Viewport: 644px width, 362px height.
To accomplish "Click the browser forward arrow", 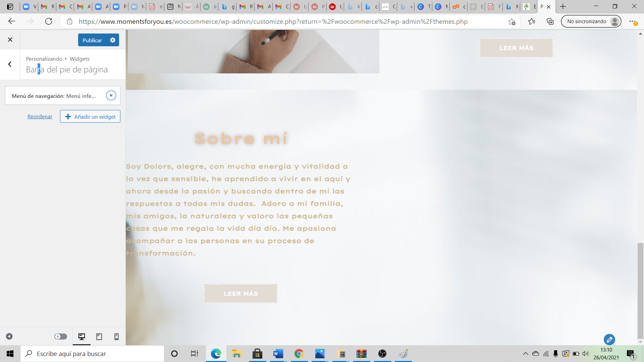I will click(x=30, y=21).
